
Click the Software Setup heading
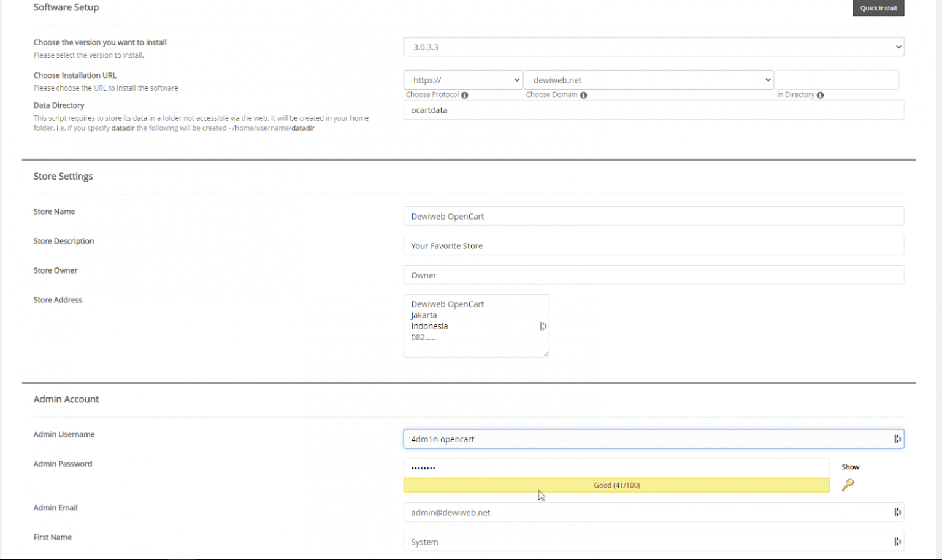(66, 7)
